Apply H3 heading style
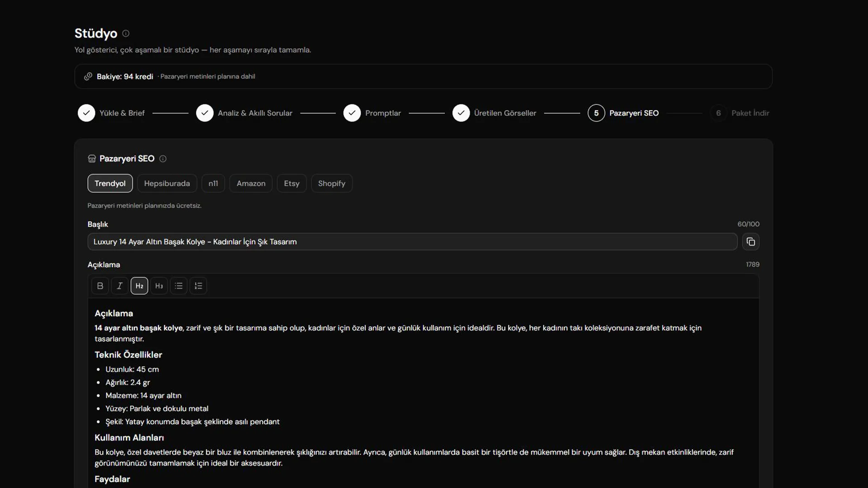Image resolution: width=868 pixels, height=488 pixels. (159, 286)
